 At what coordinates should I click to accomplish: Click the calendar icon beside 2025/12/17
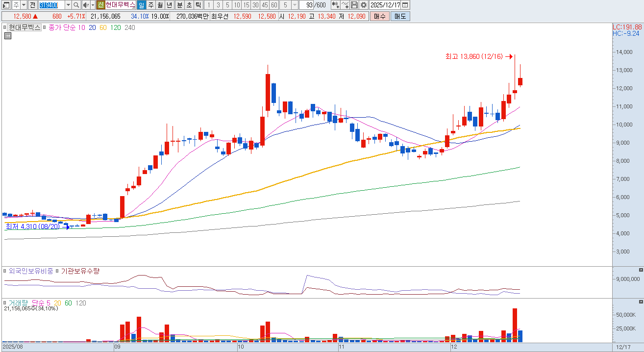tap(405, 5)
